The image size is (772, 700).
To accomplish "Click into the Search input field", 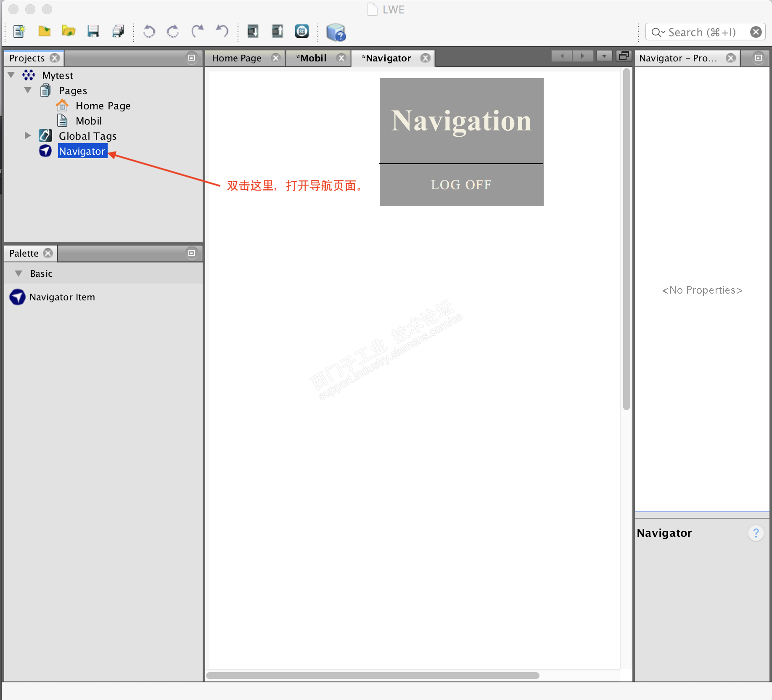I will [x=706, y=32].
